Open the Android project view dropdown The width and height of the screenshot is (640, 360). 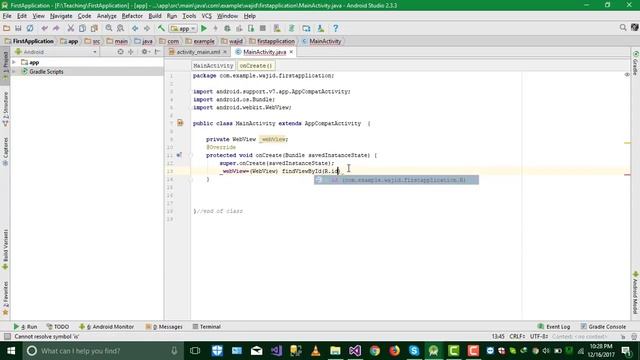tap(56, 52)
